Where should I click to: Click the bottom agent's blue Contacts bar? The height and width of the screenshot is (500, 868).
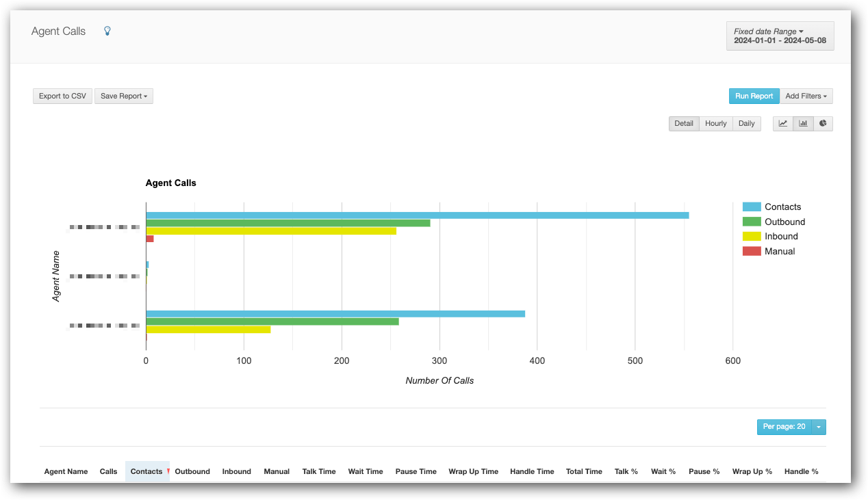(x=335, y=314)
